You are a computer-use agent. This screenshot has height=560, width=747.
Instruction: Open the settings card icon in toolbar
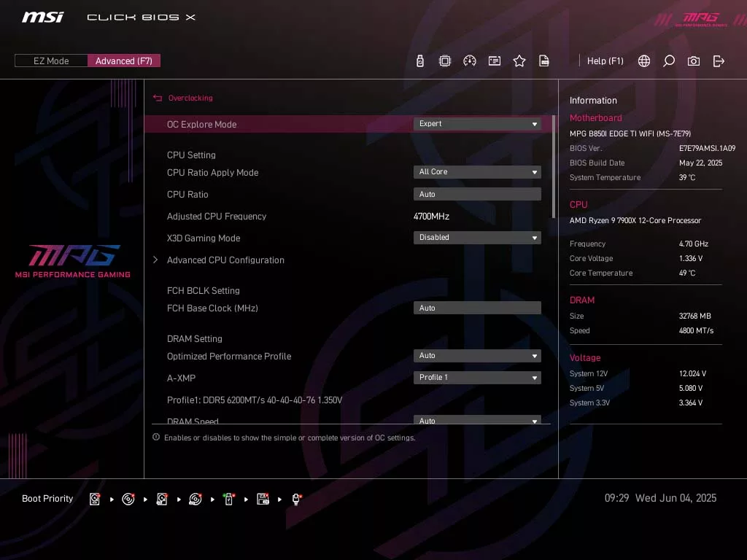(x=495, y=61)
